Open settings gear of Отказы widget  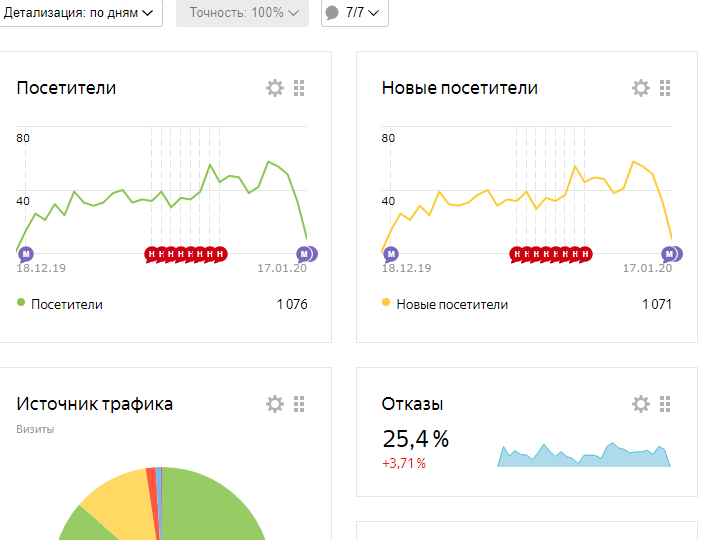point(641,404)
